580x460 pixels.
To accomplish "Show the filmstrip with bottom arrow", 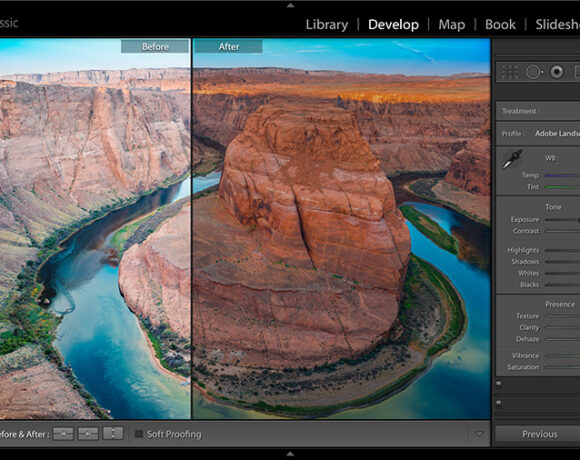I will 290,454.
